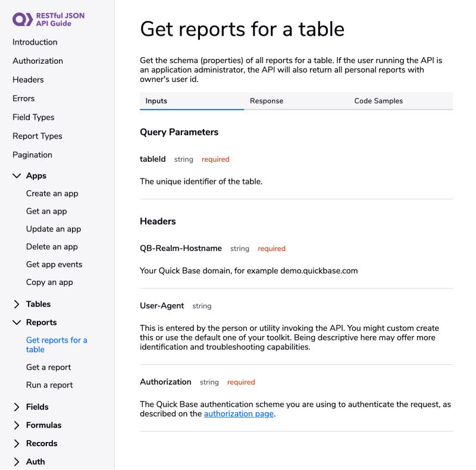Screen dimensions: 476x470
Task: Expand the Tables section chevron
Action: [17, 304]
